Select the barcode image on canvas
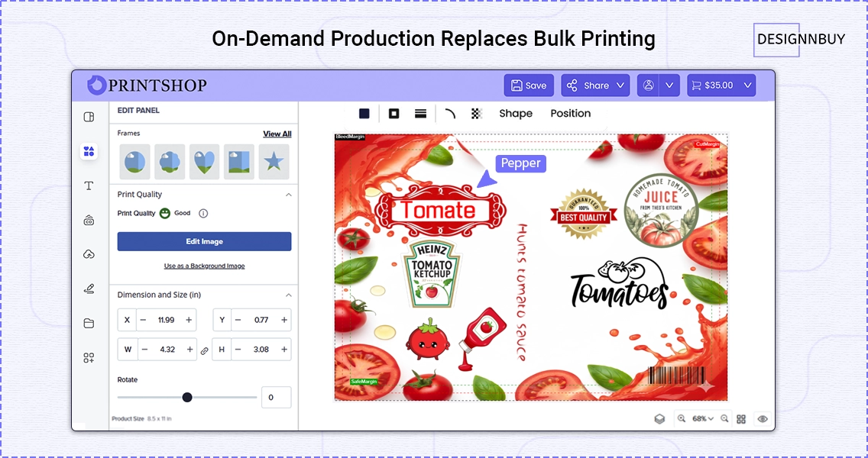 [x=676, y=375]
